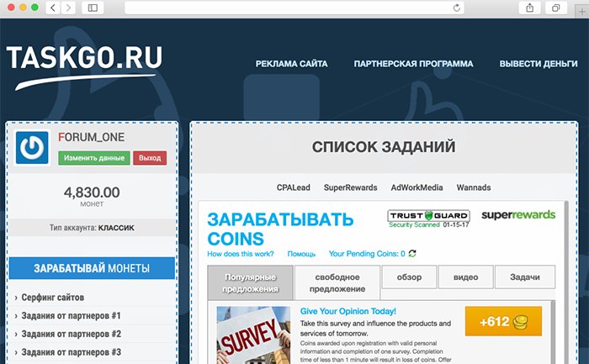
Task: Select the Задачи tab
Action: 525,277
